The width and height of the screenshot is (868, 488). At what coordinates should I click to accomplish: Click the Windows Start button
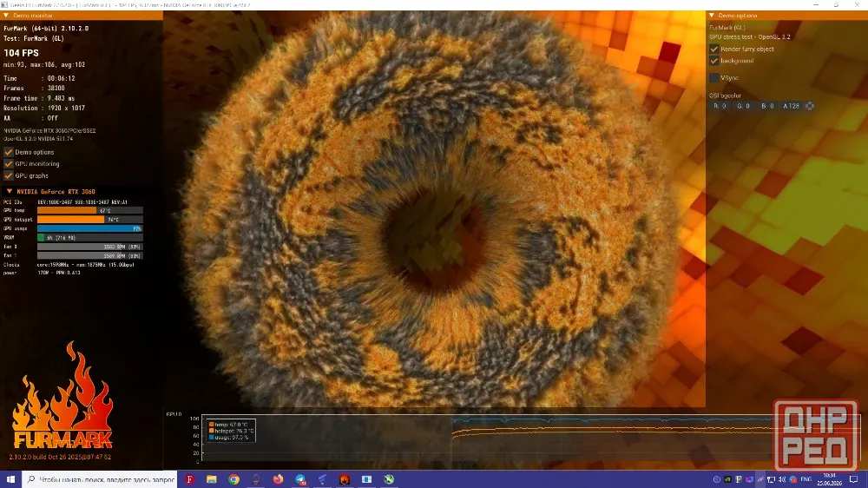pyautogui.click(x=10, y=479)
